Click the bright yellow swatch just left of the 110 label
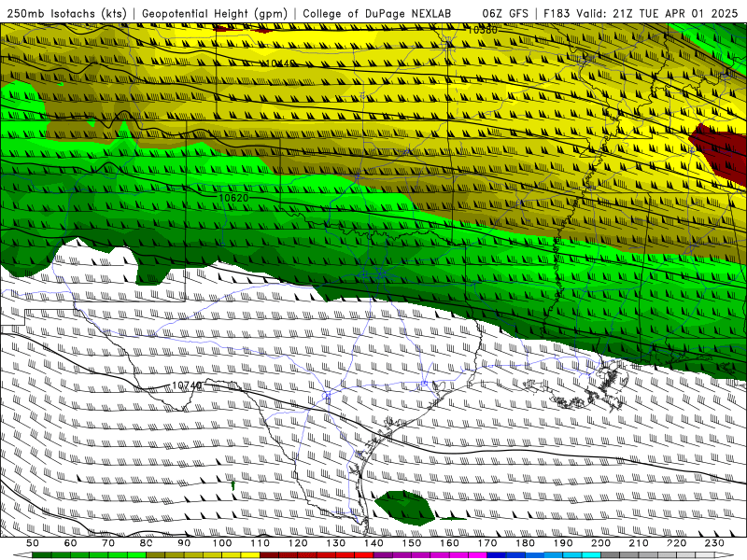The width and height of the screenshot is (747, 560). (x=250, y=555)
